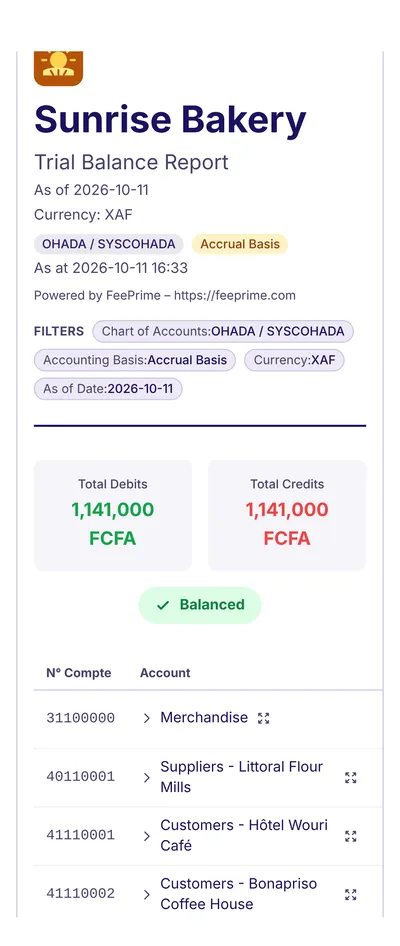Click the OHADA / SYSCOHADA badge
400x946 pixels.
point(109,244)
